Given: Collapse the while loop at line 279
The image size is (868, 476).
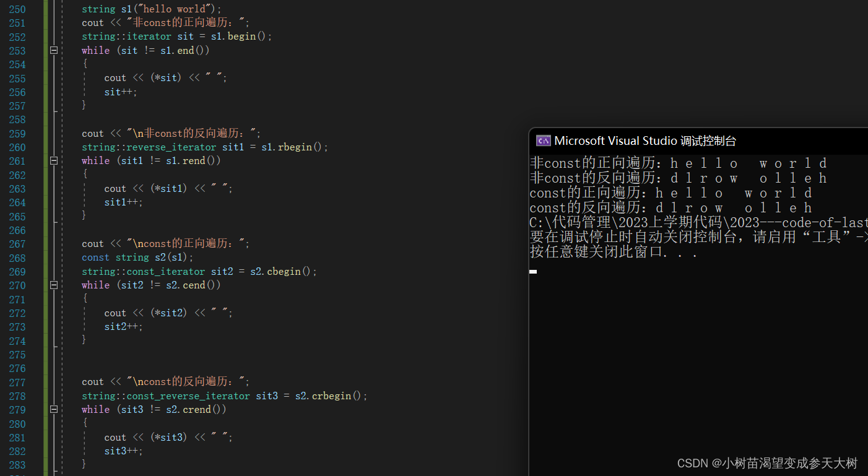Looking at the screenshot, I should click(54, 409).
